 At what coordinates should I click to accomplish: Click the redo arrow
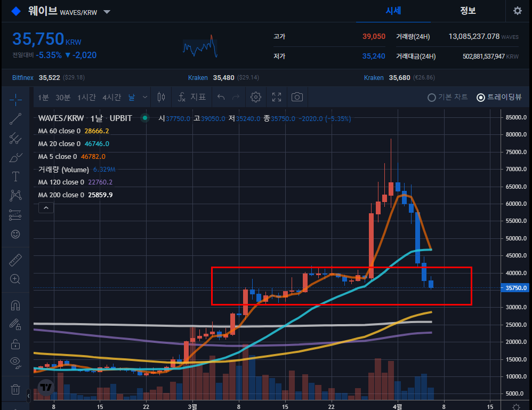pos(236,98)
